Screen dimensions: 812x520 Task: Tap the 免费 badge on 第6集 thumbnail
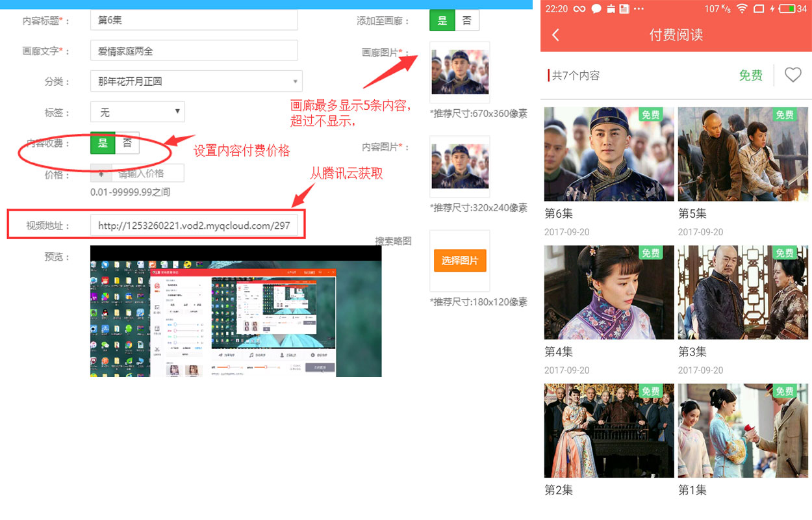pyautogui.click(x=650, y=115)
